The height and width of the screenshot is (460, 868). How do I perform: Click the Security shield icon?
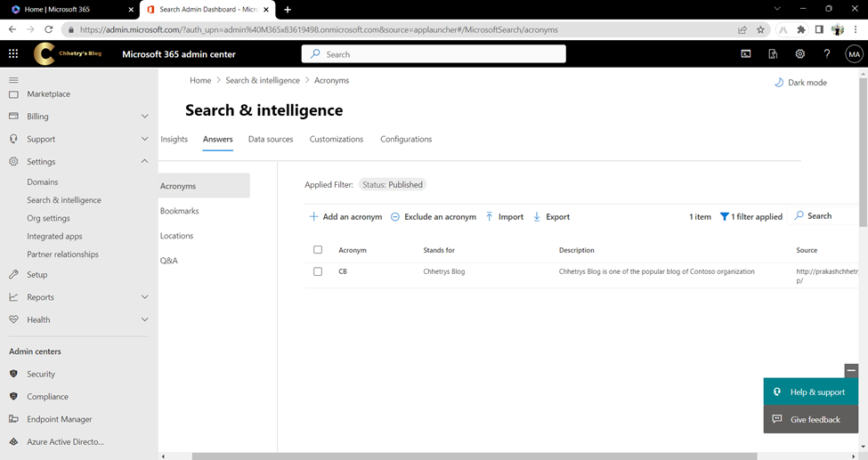[x=14, y=374]
